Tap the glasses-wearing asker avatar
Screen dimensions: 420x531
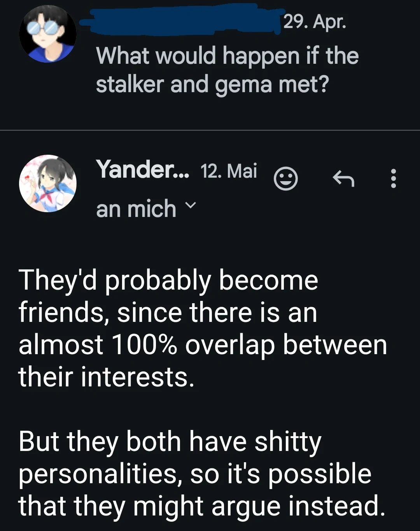[x=48, y=34]
